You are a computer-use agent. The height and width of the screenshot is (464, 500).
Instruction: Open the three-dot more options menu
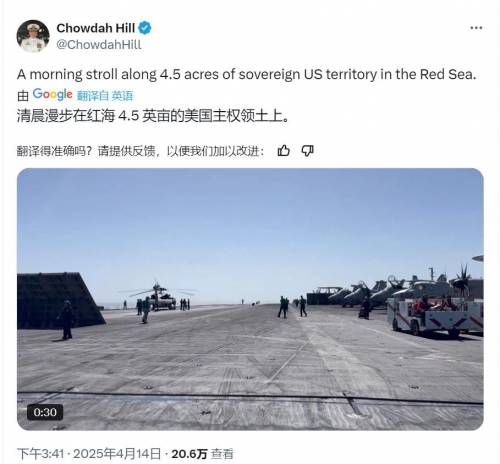[476, 28]
